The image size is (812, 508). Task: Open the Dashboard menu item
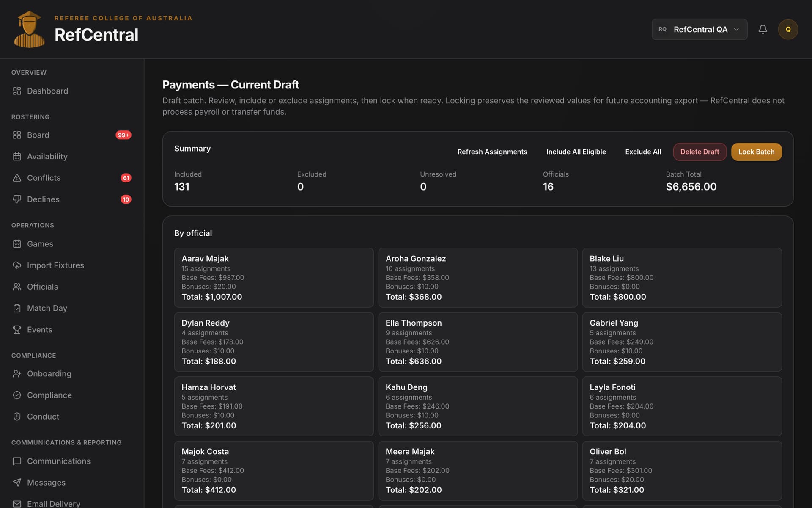tap(72, 91)
